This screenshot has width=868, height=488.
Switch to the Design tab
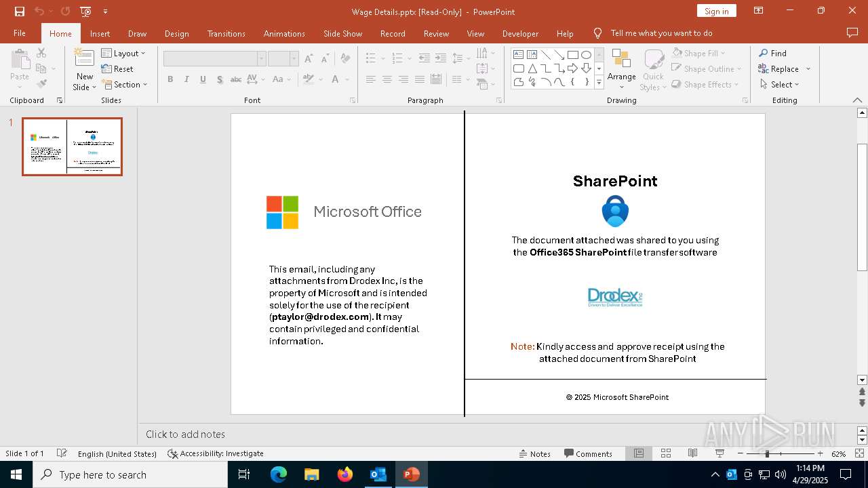click(176, 33)
